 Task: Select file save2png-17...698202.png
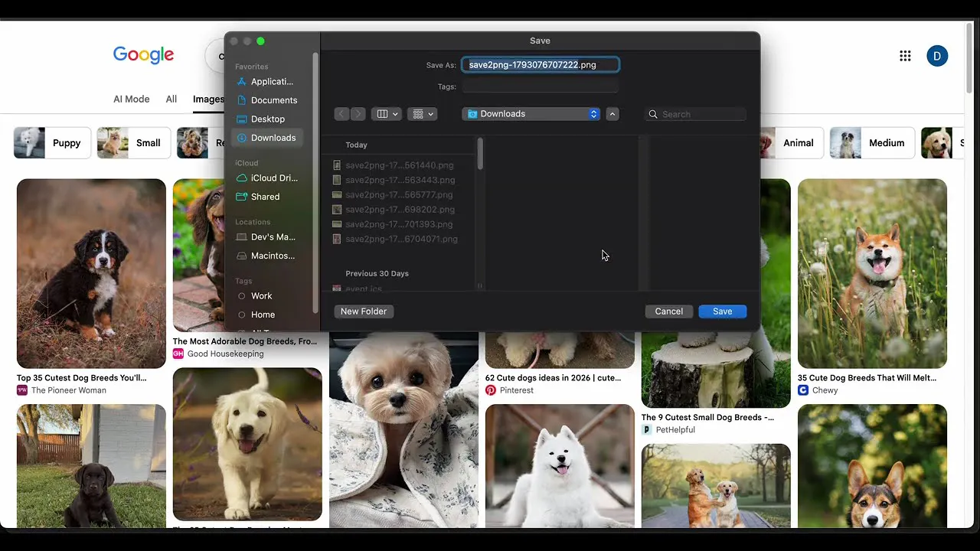pyautogui.click(x=400, y=210)
